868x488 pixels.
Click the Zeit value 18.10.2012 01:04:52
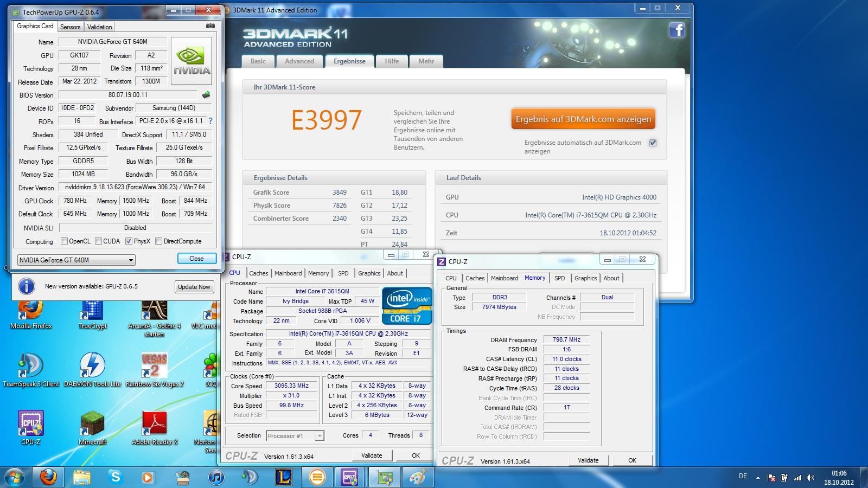(628, 233)
